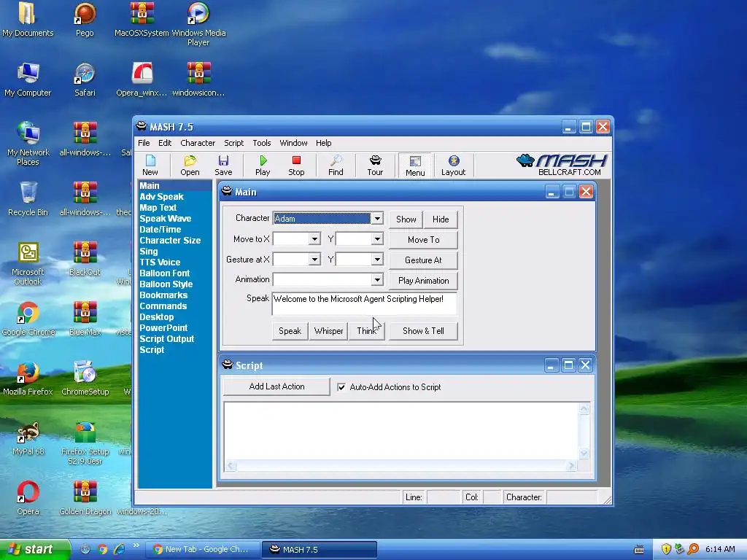Select Windows Media Player desktop icon
Screen dimensions: 747x560
[198, 24]
